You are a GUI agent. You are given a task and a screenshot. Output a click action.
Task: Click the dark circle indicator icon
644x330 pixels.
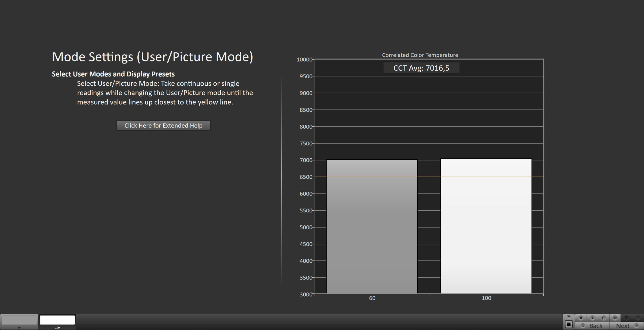pos(638,318)
